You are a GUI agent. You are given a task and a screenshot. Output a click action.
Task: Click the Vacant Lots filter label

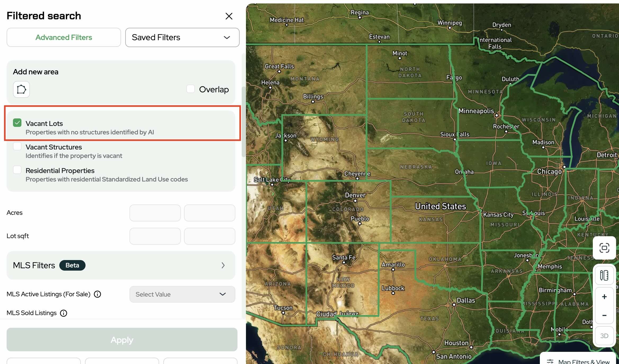44,124
